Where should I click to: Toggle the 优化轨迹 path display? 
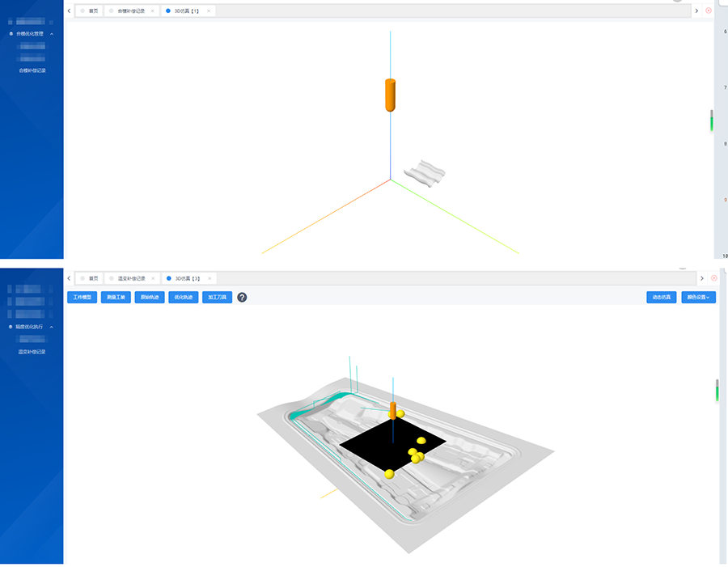coord(183,298)
